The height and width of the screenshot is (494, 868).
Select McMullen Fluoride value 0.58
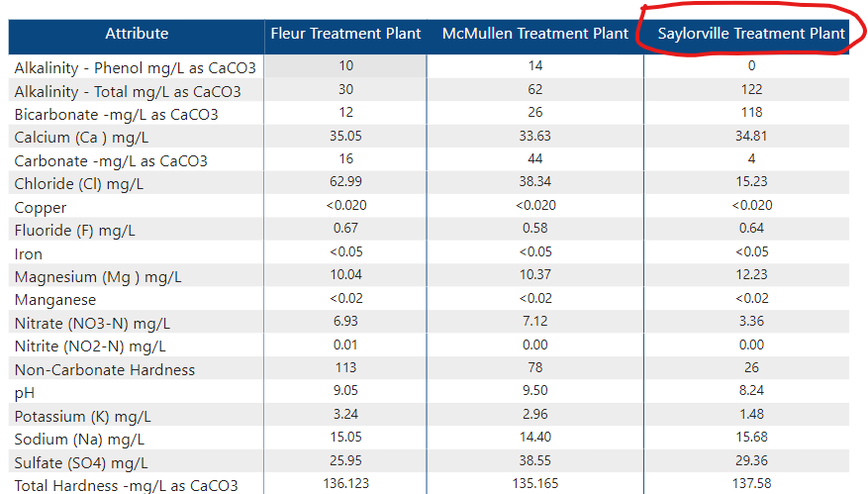(x=535, y=228)
